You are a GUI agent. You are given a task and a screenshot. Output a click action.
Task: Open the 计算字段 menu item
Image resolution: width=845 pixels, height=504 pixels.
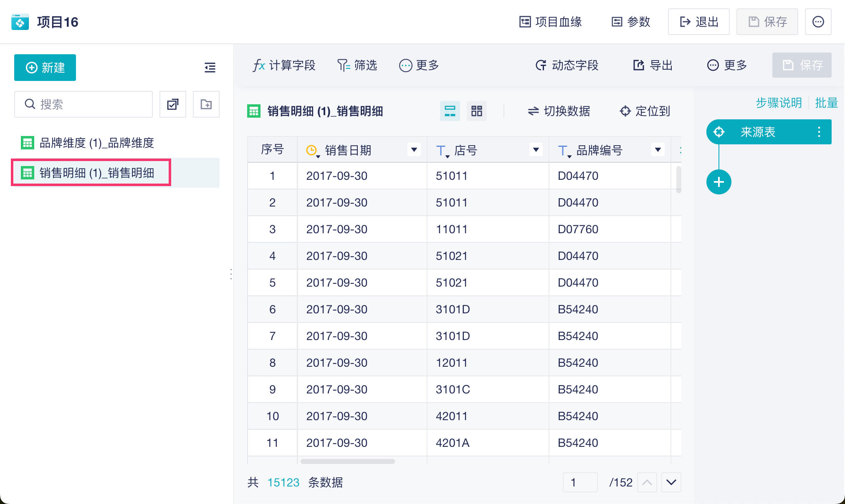point(284,66)
